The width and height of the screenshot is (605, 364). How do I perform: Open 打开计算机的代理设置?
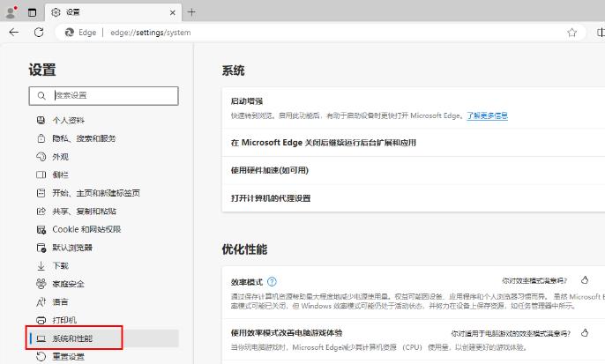(414, 198)
